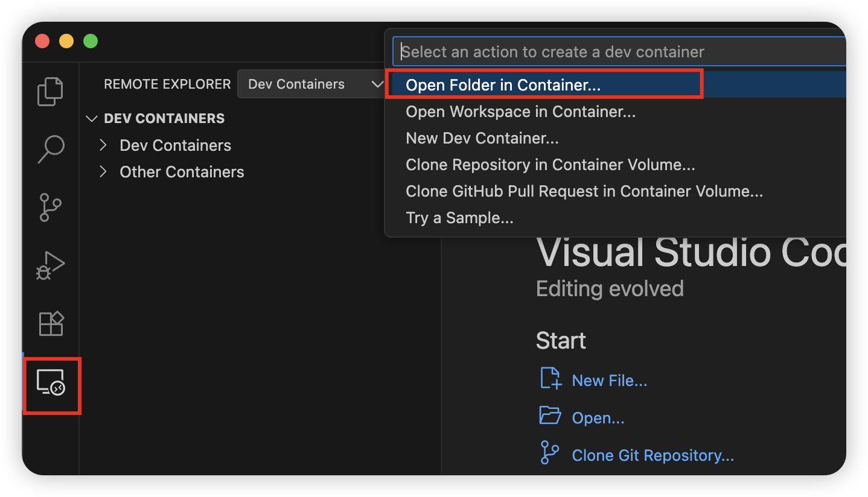Open the Extensions view icon
The width and height of the screenshot is (868, 497).
tap(51, 323)
